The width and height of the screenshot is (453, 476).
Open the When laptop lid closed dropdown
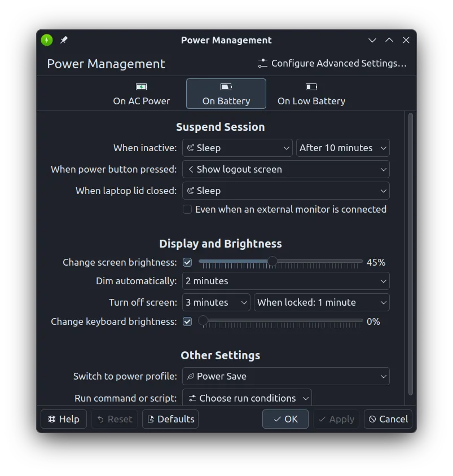[x=285, y=191]
